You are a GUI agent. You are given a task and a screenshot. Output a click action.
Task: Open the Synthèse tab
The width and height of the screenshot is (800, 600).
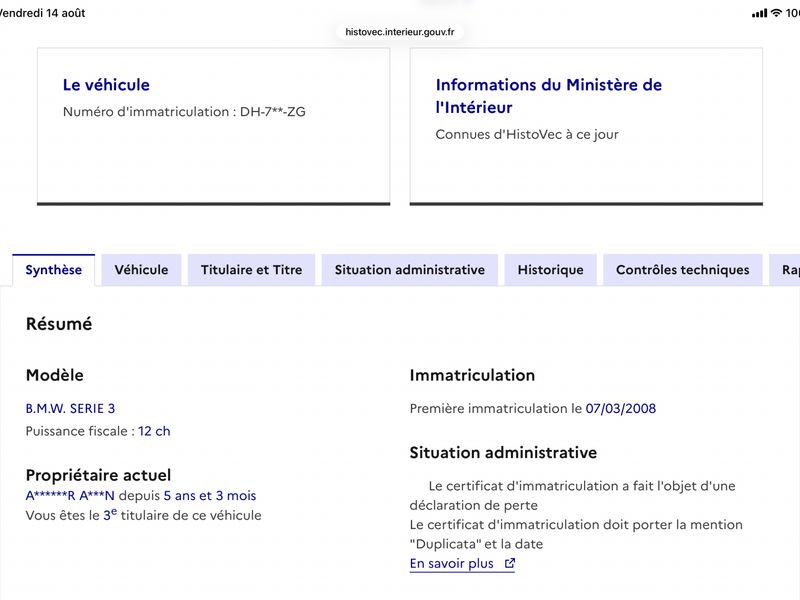[54, 270]
